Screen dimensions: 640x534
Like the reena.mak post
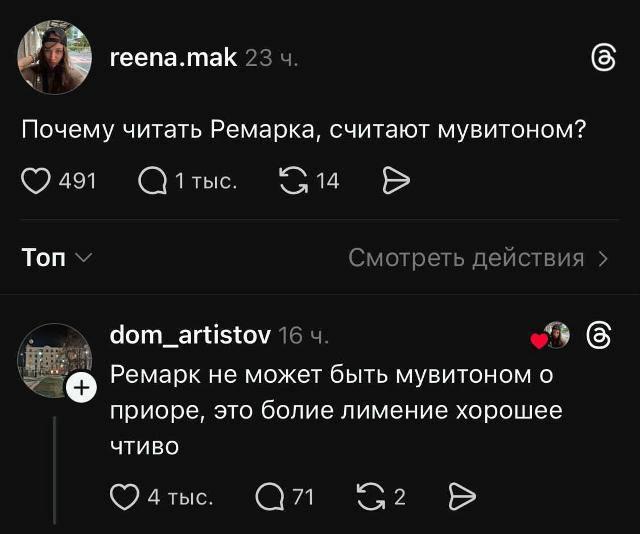[36, 181]
